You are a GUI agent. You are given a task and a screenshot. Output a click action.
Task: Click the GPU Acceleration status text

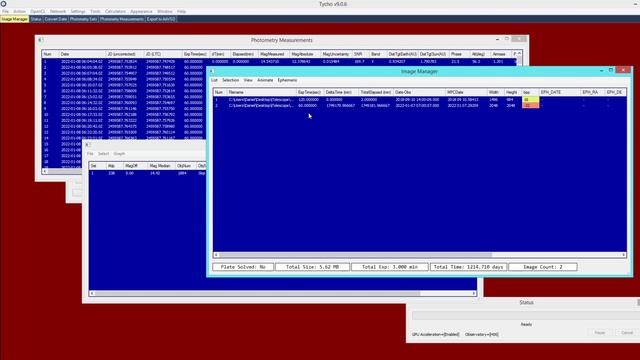[x=436, y=335]
